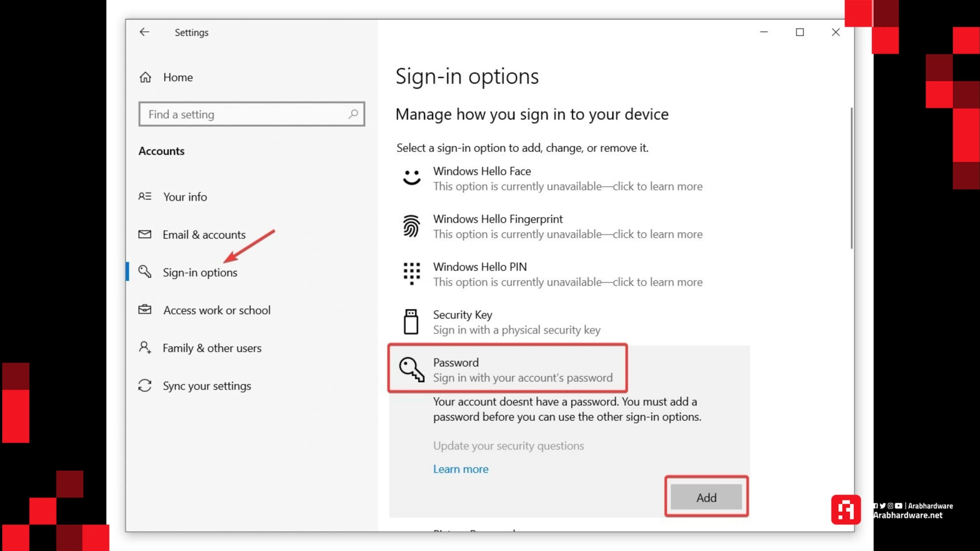The height and width of the screenshot is (551, 980).
Task: Click 'Your account doesnt have a password' message
Action: (567, 409)
